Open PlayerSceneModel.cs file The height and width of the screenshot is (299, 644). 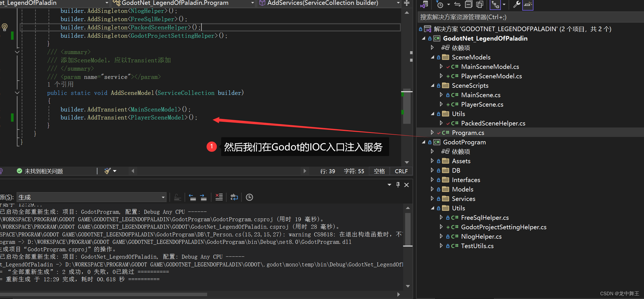tap(491, 76)
